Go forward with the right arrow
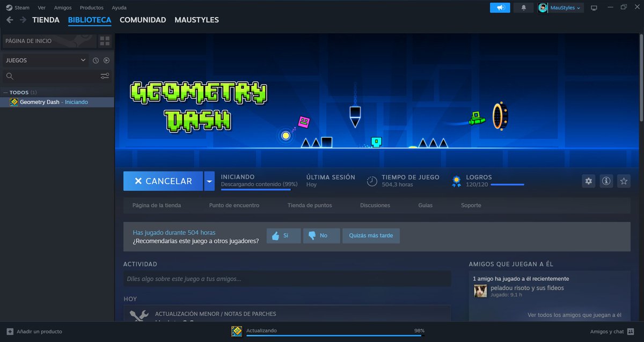The height and width of the screenshot is (342, 644). (x=23, y=20)
